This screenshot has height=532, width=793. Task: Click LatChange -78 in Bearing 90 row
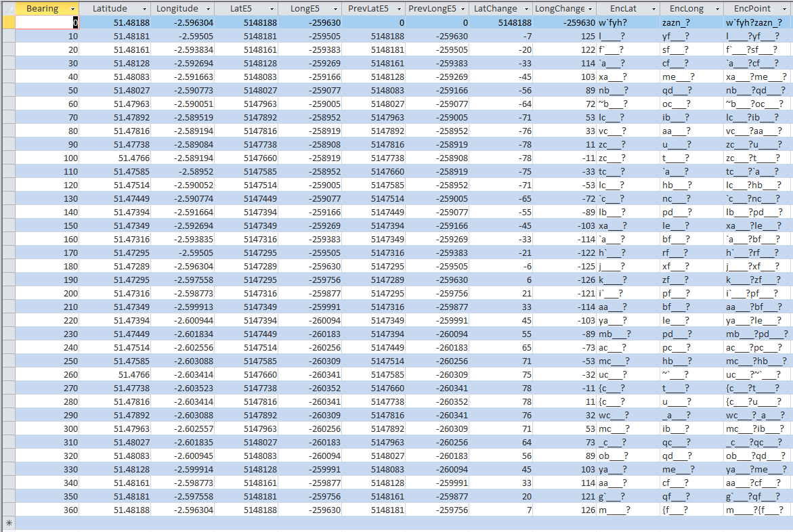[x=501, y=144]
